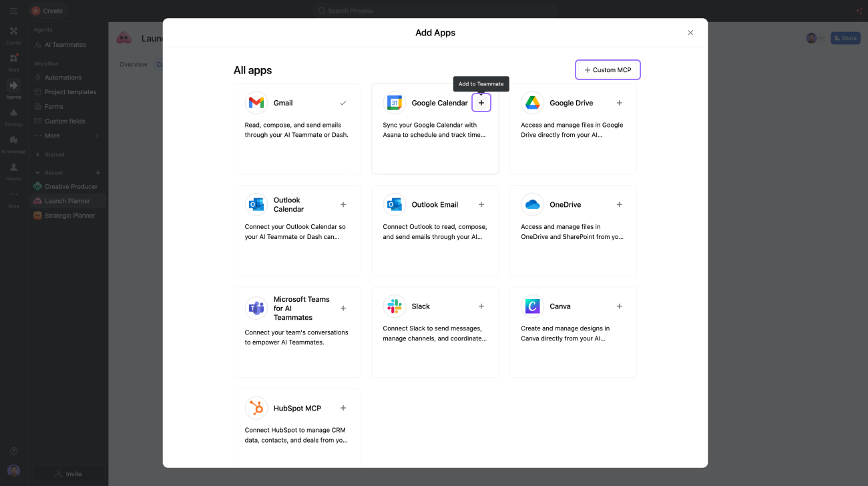This screenshot has width=868, height=486.
Task: Add Outlook Email via plus icon
Action: tap(481, 204)
